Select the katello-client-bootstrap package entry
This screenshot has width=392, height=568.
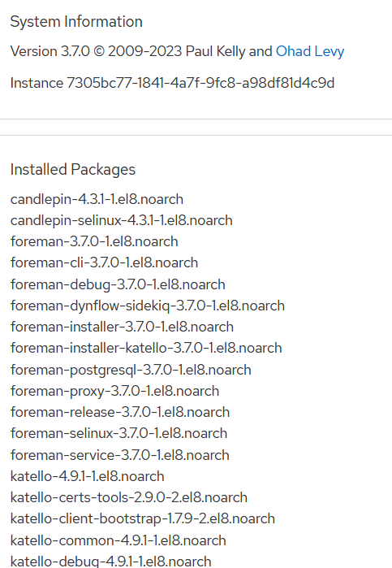click(143, 518)
